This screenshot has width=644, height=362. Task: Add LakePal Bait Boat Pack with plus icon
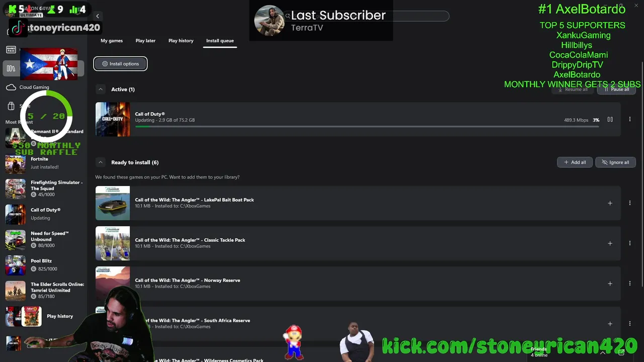[x=610, y=203]
